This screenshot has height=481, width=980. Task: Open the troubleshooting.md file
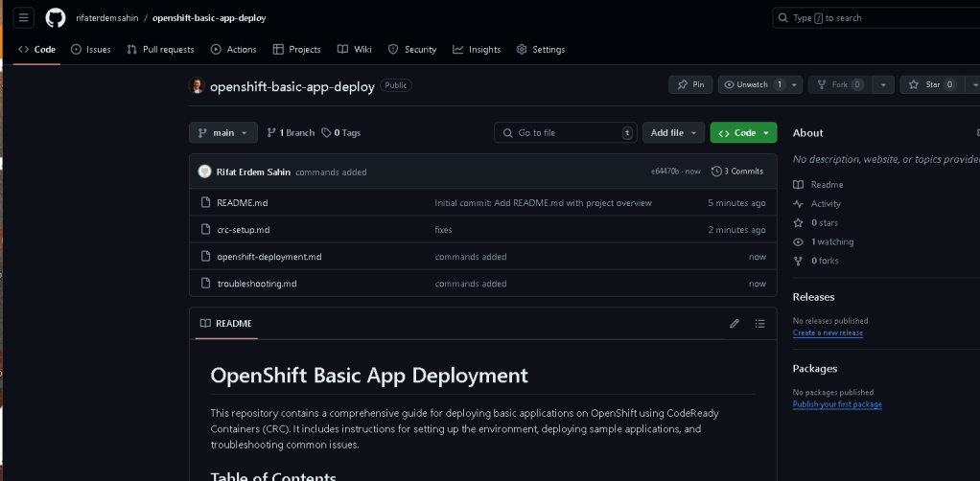tap(257, 284)
